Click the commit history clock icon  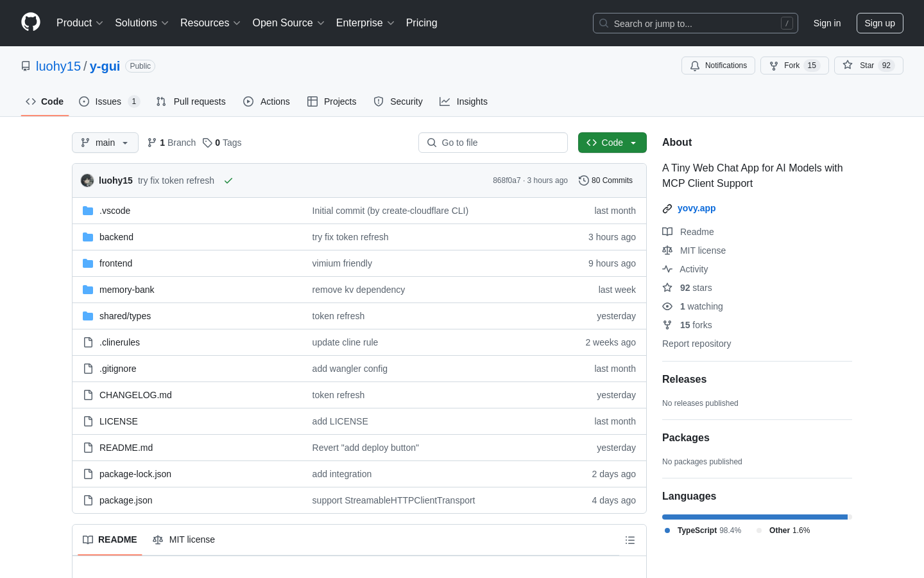pos(583,180)
